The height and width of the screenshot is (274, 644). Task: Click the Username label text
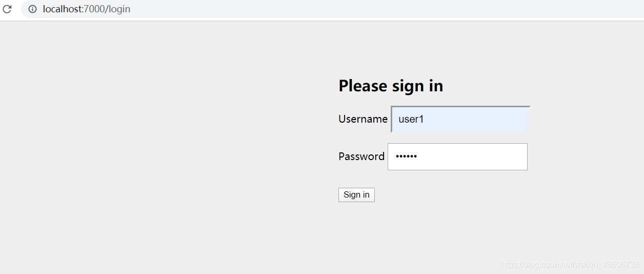(x=363, y=119)
